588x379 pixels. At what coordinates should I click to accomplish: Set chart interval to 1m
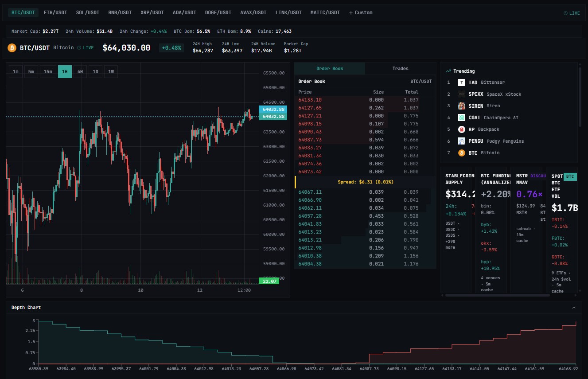(16, 71)
